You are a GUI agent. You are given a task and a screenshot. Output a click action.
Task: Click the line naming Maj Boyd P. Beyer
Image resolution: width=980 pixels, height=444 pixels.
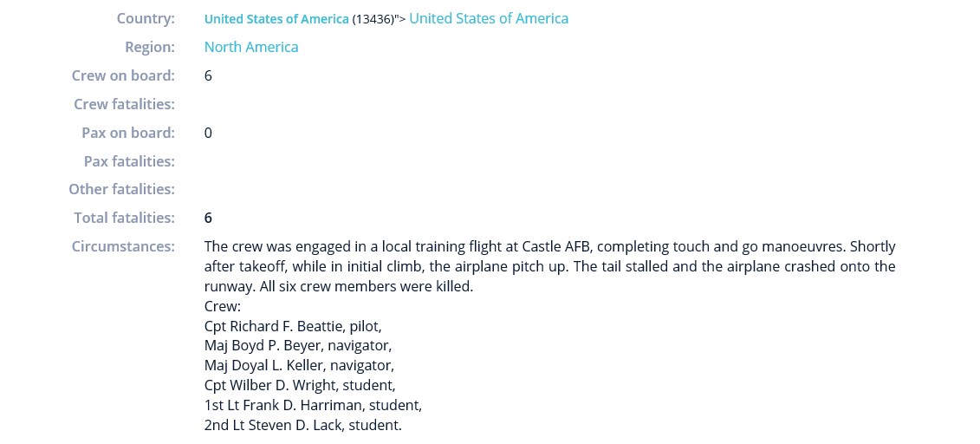298,346
